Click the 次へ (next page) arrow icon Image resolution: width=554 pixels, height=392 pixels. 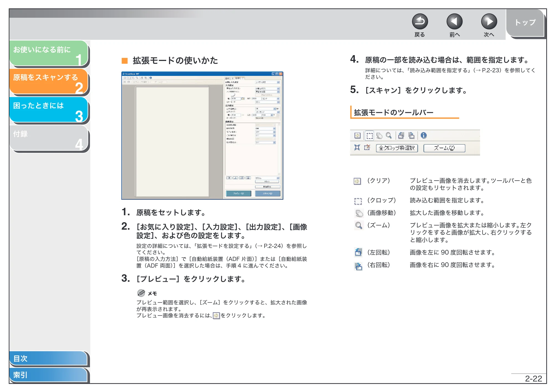[489, 21]
